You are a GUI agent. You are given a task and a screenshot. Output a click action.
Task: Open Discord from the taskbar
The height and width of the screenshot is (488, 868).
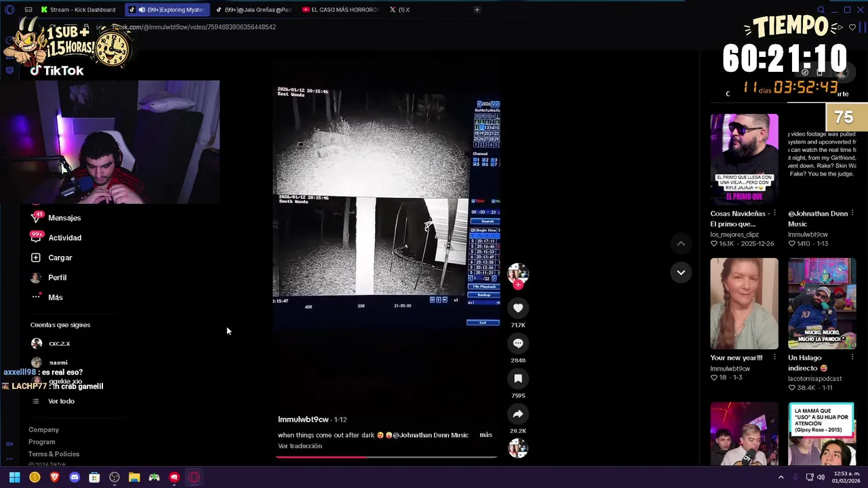(x=75, y=477)
